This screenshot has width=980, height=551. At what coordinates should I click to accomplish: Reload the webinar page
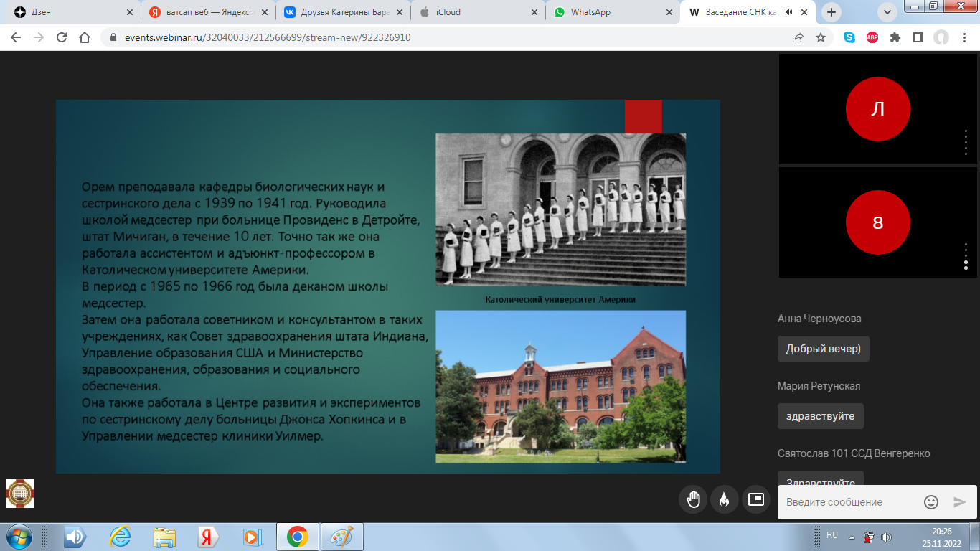click(x=62, y=38)
